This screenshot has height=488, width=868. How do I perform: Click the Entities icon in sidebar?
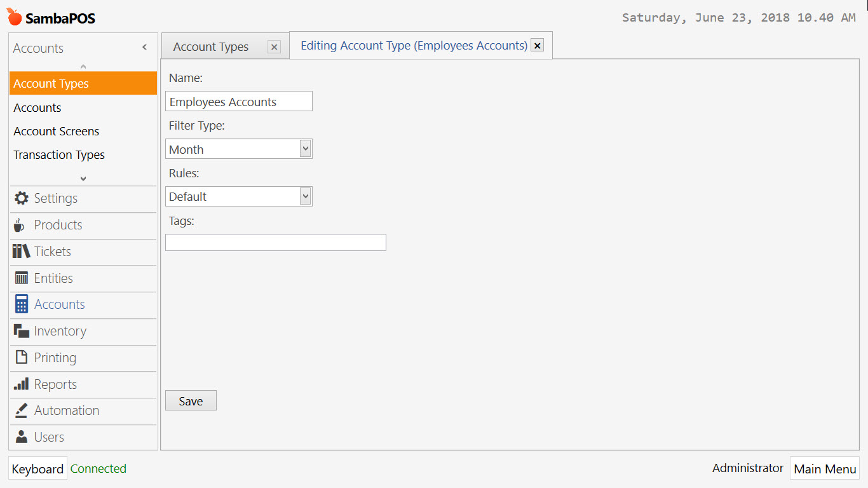(x=19, y=278)
